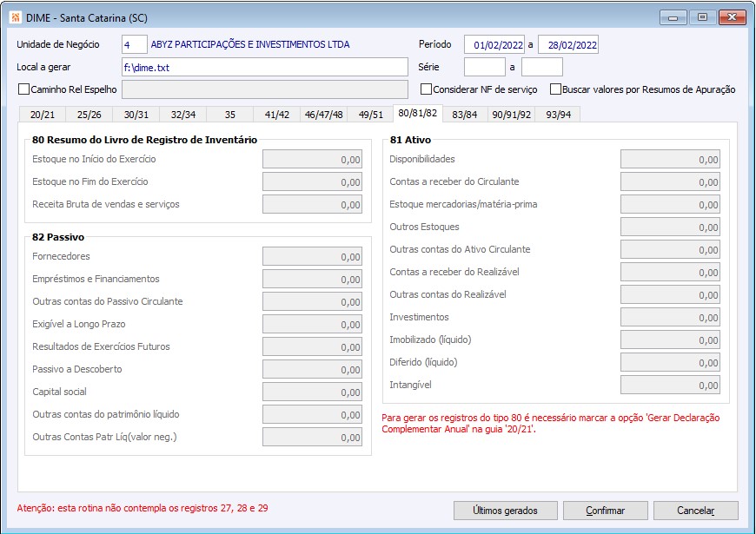This screenshot has width=756, height=534.
Task: Go to the 93/94 tab
Action: [x=558, y=115]
